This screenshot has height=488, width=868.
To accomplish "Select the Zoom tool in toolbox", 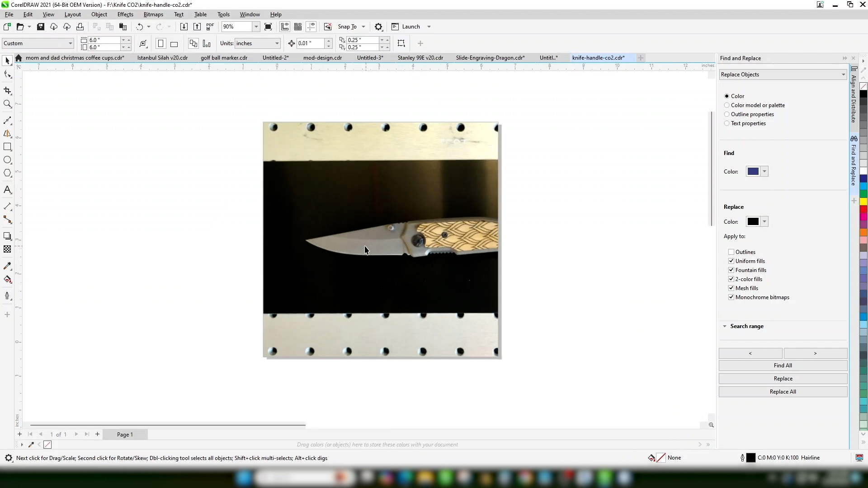I will [x=7, y=104].
